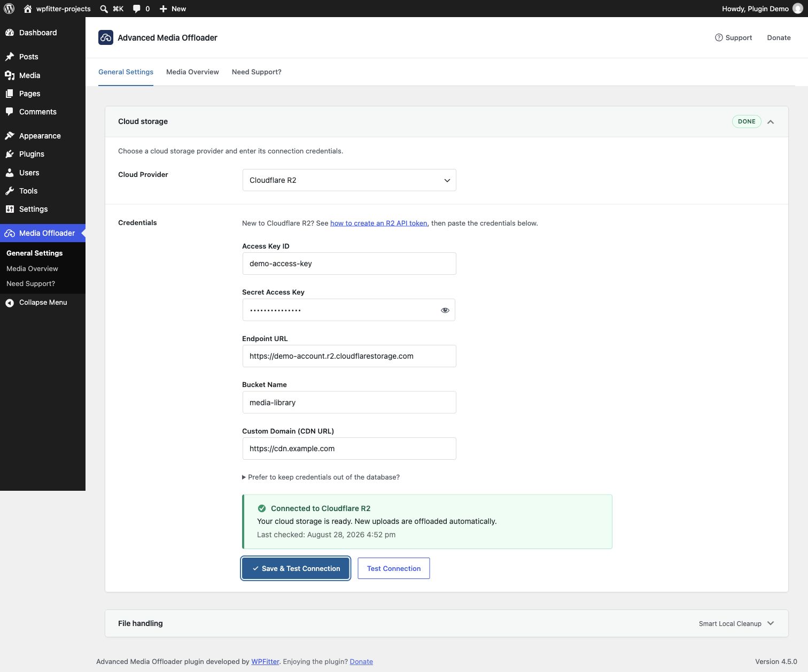Click the Media library icon in sidebar
The width and height of the screenshot is (808, 672).
[x=10, y=75]
